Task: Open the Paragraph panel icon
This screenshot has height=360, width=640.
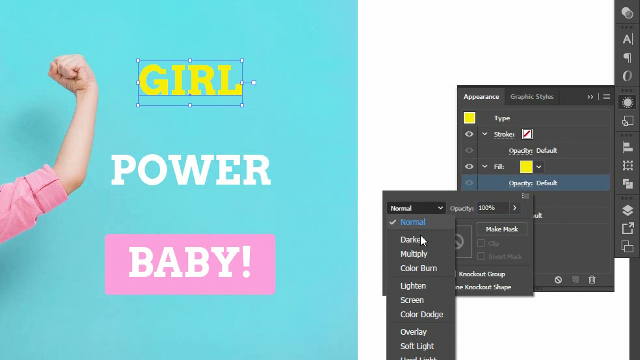Action: (627, 58)
